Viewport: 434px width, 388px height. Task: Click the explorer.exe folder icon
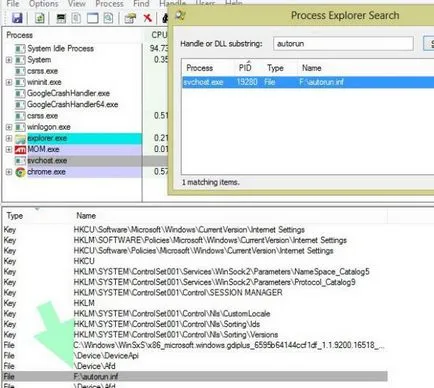pos(20,138)
